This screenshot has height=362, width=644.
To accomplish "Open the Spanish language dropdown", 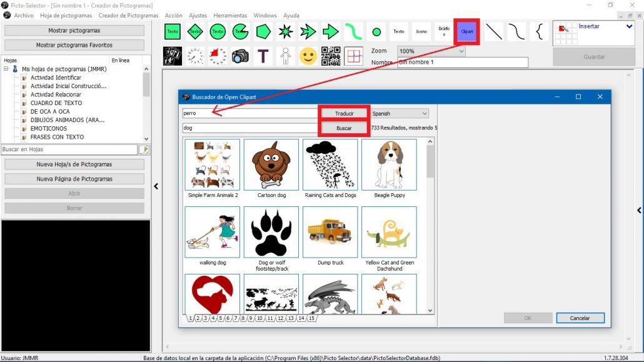I will pos(425,113).
